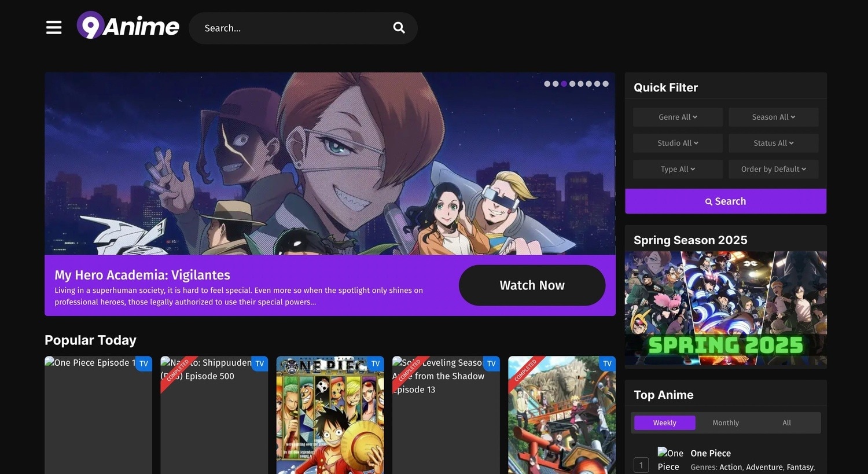Open the hamburger navigation menu
Image resolution: width=868 pixels, height=474 pixels.
[x=54, y=27]
